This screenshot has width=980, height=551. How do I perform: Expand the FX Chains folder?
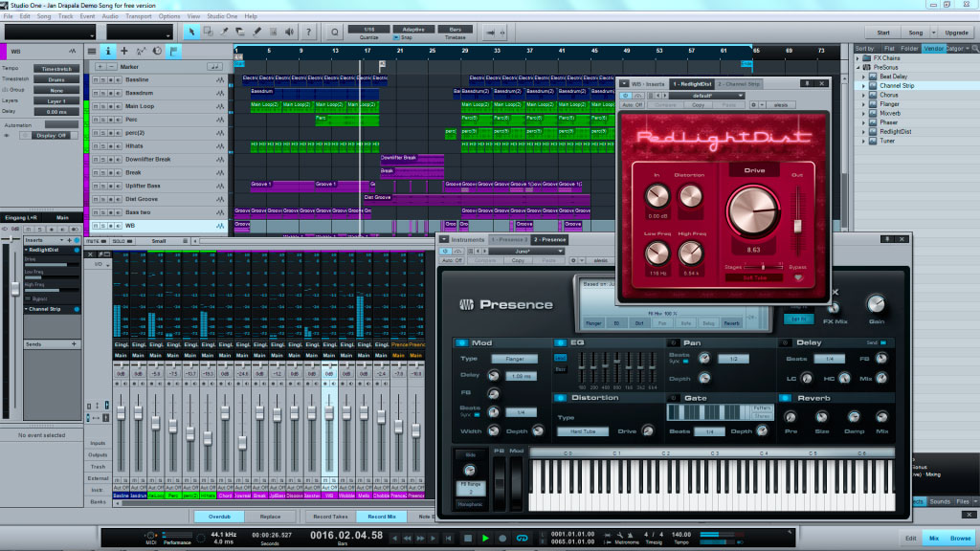(x=858, y=58)
